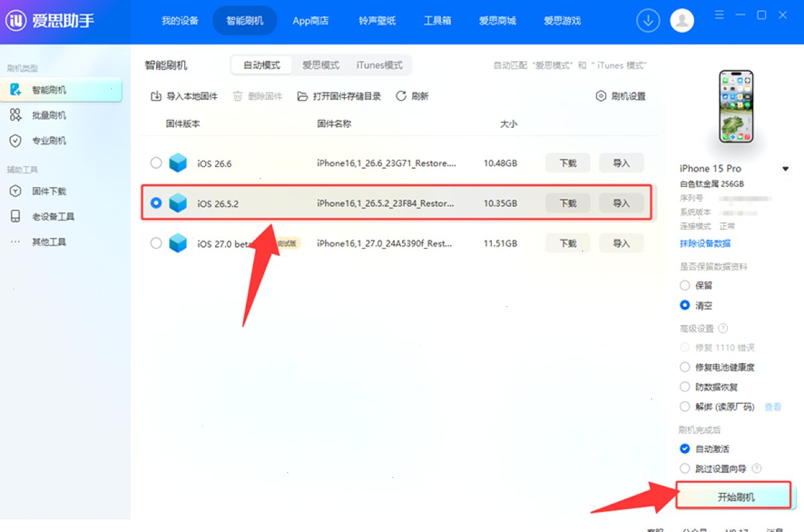The image size is (804, 532).
Task: Click the 固件名称 column header
Action: (334, 124)
